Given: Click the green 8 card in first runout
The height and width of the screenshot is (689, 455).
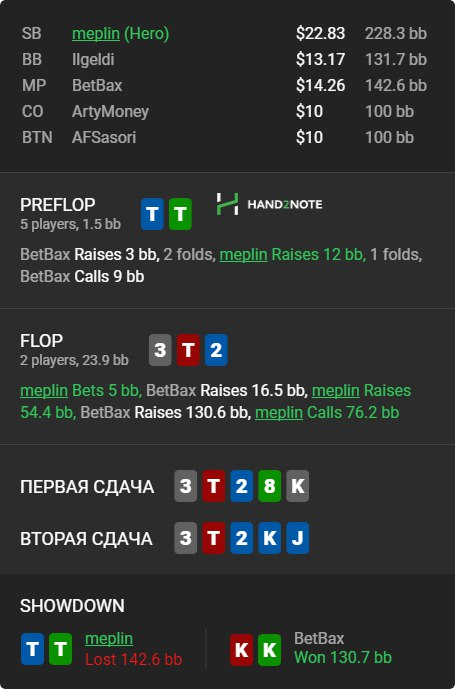Looking at the screenshot, I should (269, 486).
